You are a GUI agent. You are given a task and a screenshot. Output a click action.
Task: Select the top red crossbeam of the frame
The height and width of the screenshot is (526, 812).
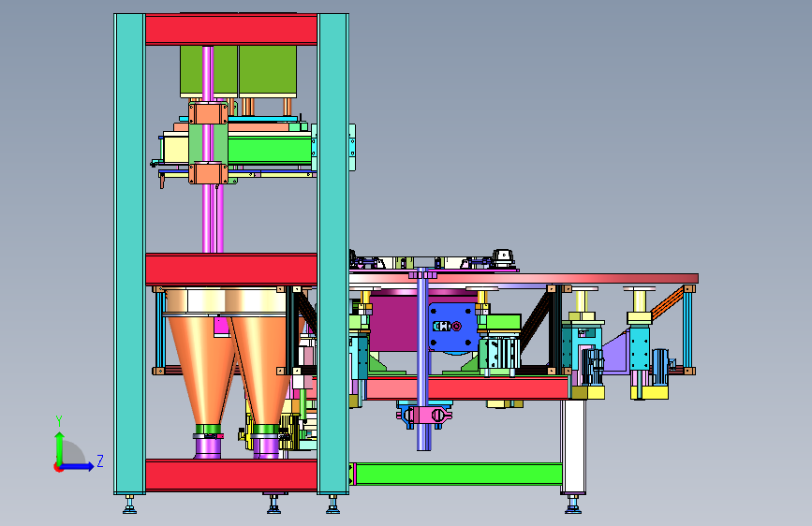click(x=231, y=30)
